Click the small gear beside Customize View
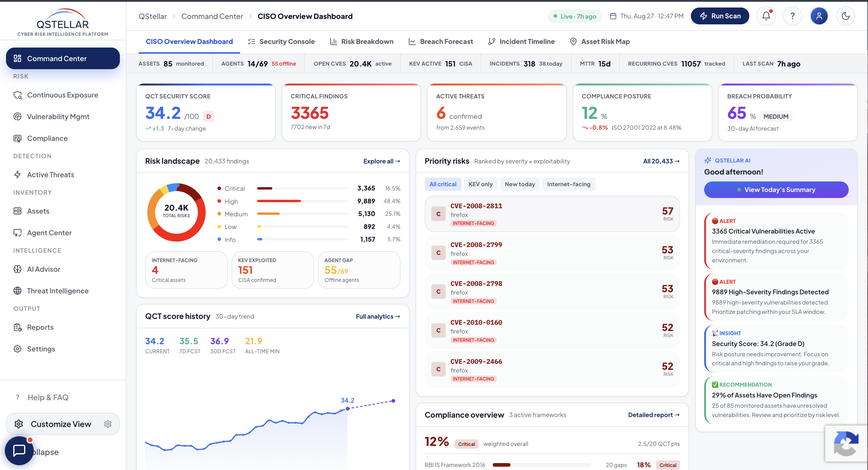This screenshot has height=470, width=868. pyautogui.click(x=108, y=424)
